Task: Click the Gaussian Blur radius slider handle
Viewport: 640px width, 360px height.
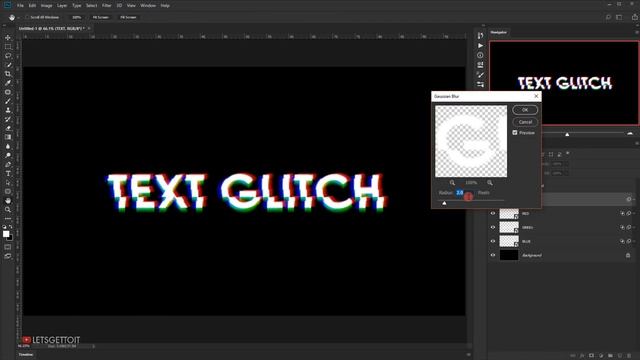Action: pyautogui.click(x=444, y=202)
